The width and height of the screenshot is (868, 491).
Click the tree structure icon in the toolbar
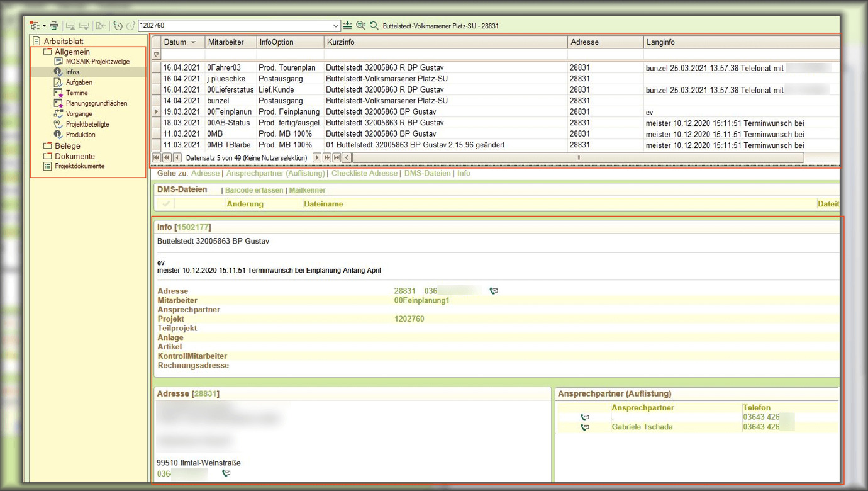[x=35, y=26]
